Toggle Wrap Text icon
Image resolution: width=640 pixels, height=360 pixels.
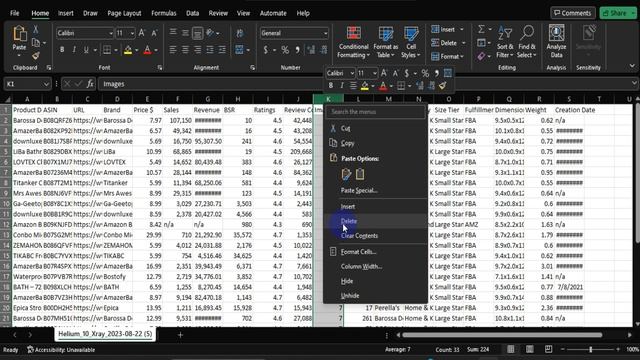pos(240,33)
